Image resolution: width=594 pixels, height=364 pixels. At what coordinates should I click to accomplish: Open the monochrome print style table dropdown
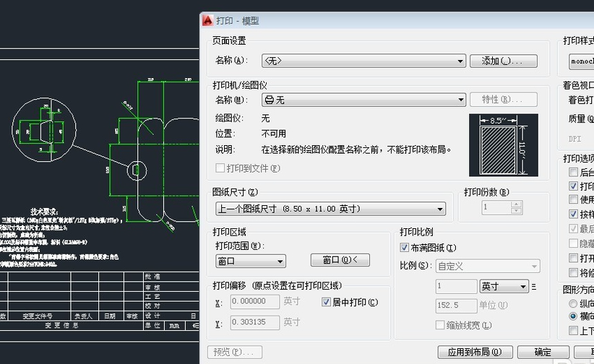click(581, 61)
